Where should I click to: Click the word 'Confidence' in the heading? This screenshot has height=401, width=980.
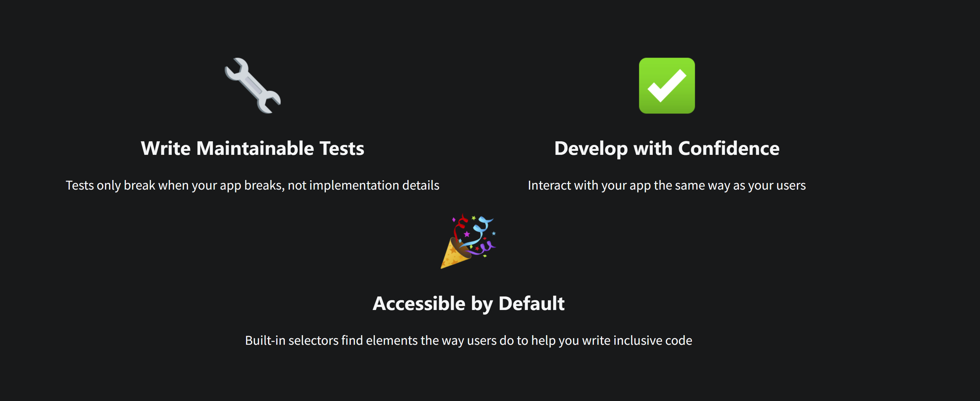pos(729,148)
